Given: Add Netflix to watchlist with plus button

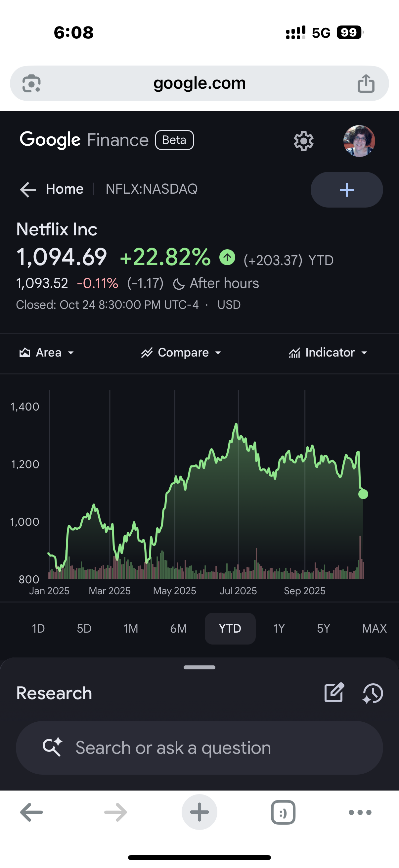Looking at the screenshot, I should tap(346, 189).
